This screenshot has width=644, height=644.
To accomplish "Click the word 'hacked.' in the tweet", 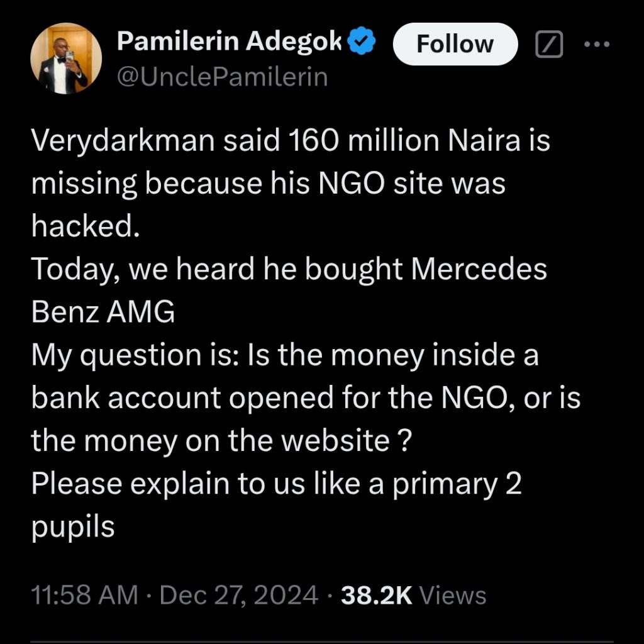I will [84, 227].
